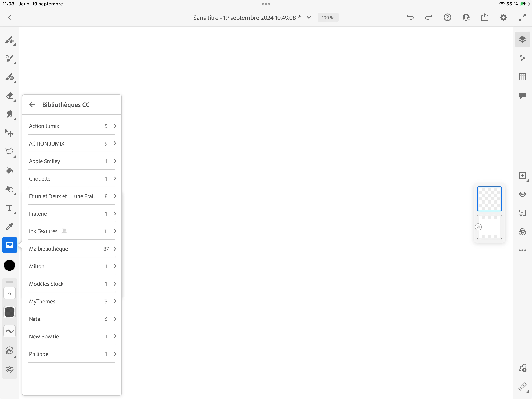
Task: Go back from Bibliothèques CC panel
Action: pos(32,104)
